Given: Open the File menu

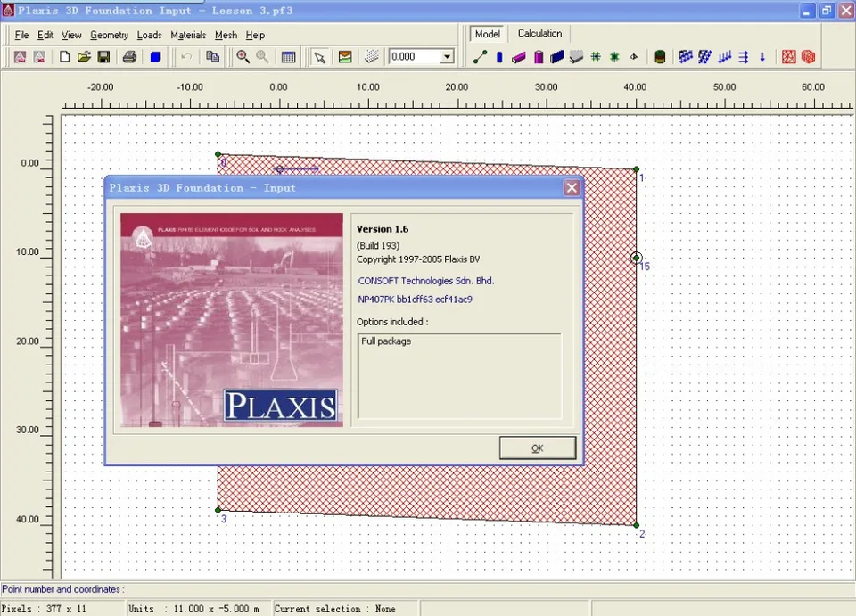Looking at the screenshot, I should pyautogui.click(x=21, y=35).
